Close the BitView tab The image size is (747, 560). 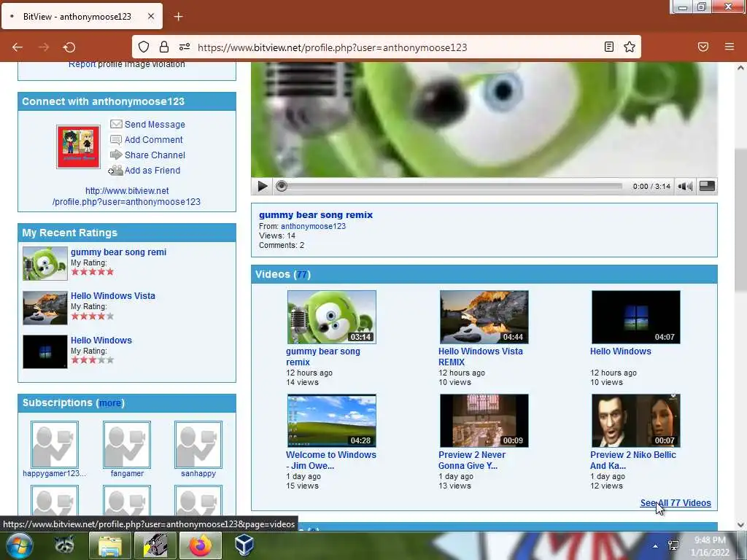click(151, 16)
